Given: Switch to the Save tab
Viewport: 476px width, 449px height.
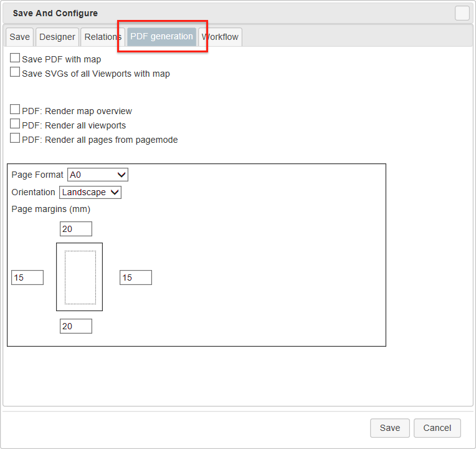Looking at the screenshot, I should coord(19,37).
